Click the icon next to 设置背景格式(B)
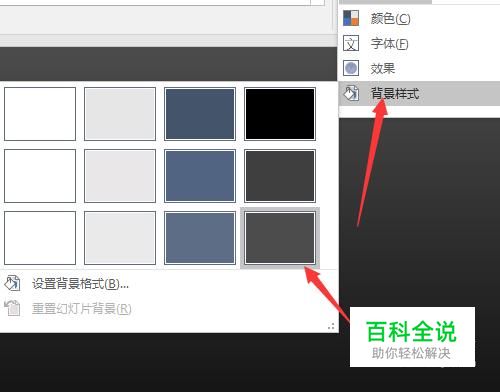 (x=12, y=283)
